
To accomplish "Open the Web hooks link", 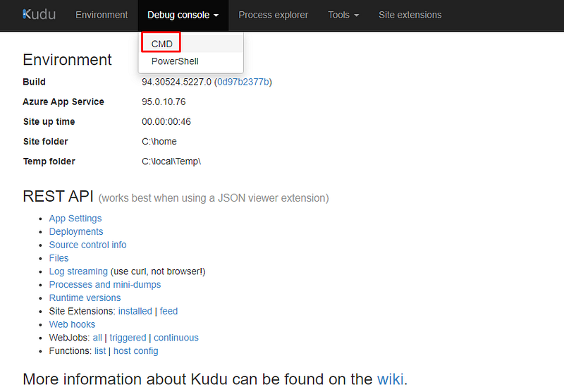I will click(x=72, y=324).
